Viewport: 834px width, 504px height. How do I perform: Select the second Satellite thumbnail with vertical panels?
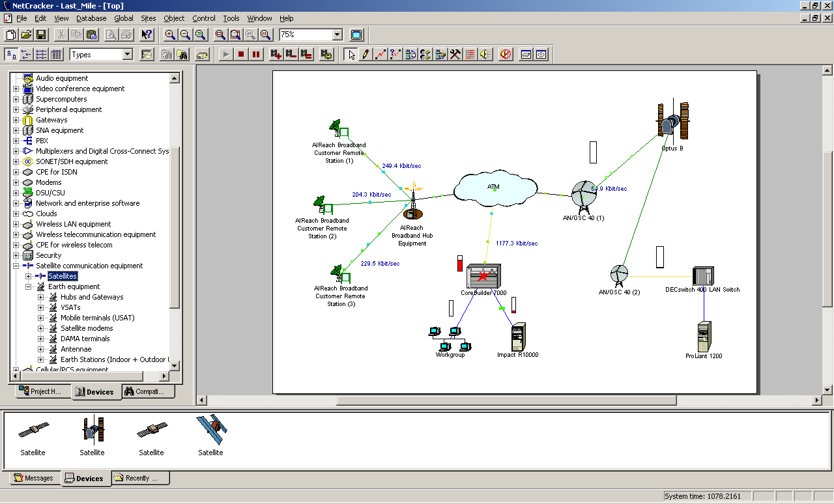pos(93,430)
